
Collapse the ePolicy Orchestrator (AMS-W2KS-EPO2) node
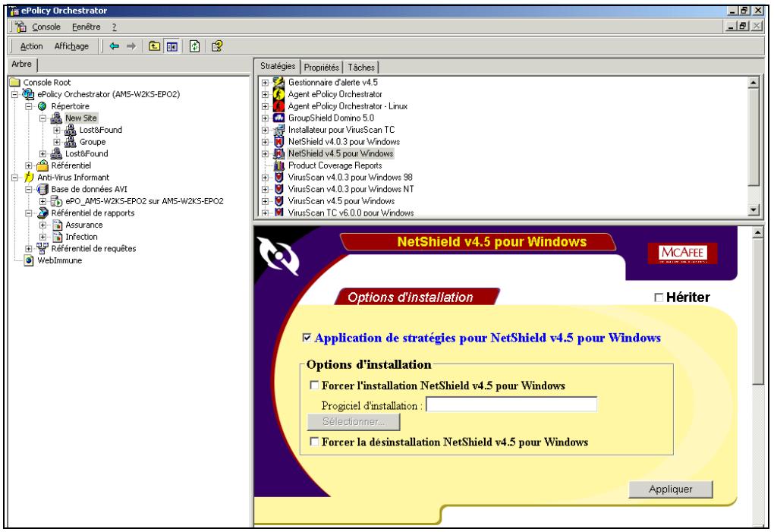[x=15, y=94]
